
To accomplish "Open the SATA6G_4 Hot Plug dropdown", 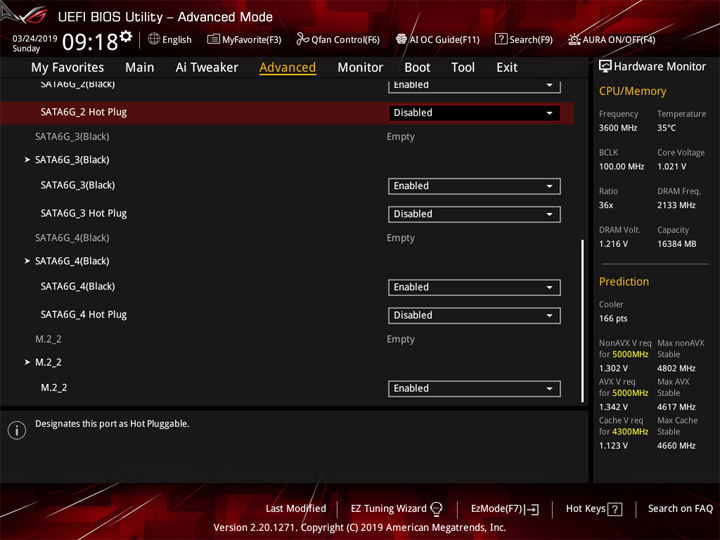I will pos(474,315).
